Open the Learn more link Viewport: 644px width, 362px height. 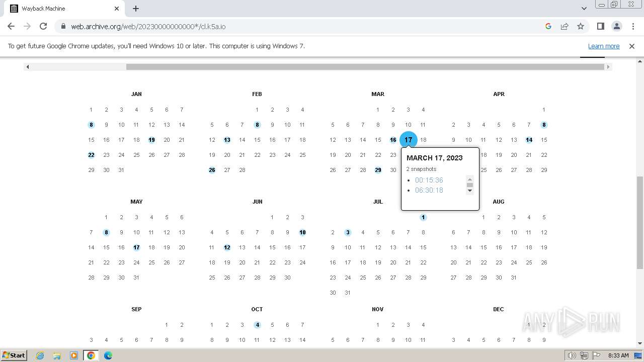point(604,46)
